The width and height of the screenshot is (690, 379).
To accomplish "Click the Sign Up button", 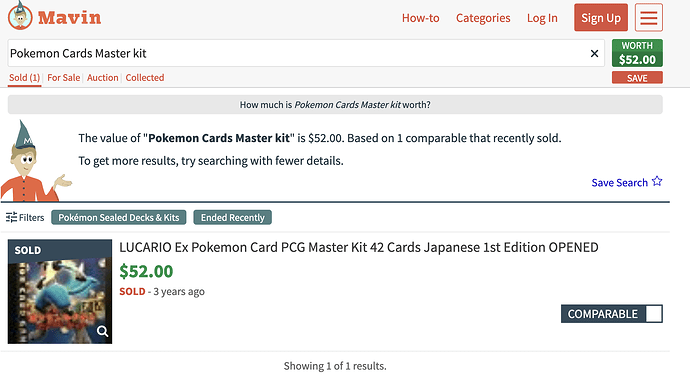I will click(601, 18).
